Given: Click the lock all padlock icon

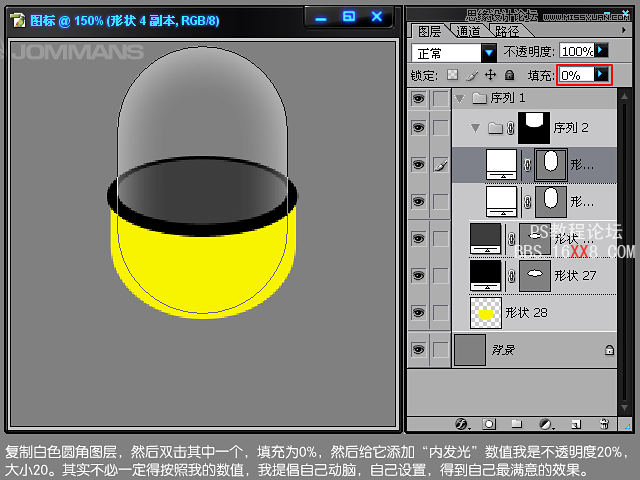Looking at the screenshot, I should (x=509, y=75).
